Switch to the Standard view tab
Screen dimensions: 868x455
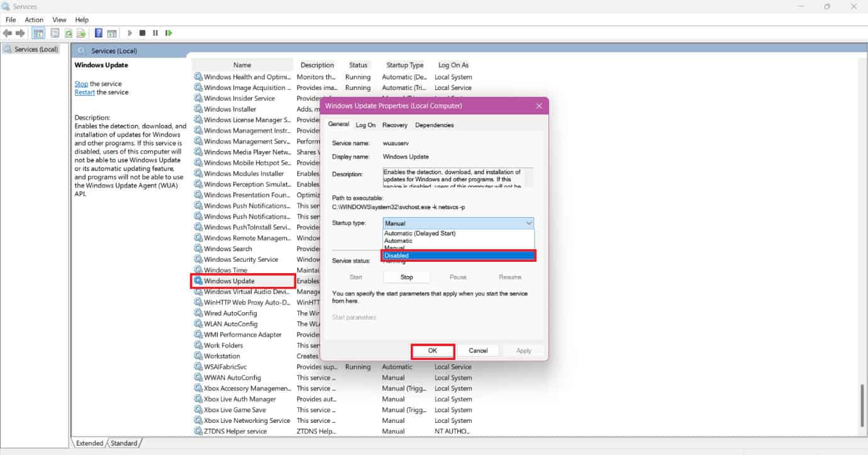(124, 443)
